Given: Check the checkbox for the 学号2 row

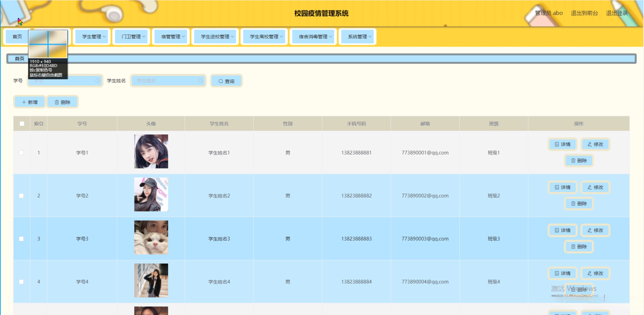Looking at the screenshot, I should 21,196.
